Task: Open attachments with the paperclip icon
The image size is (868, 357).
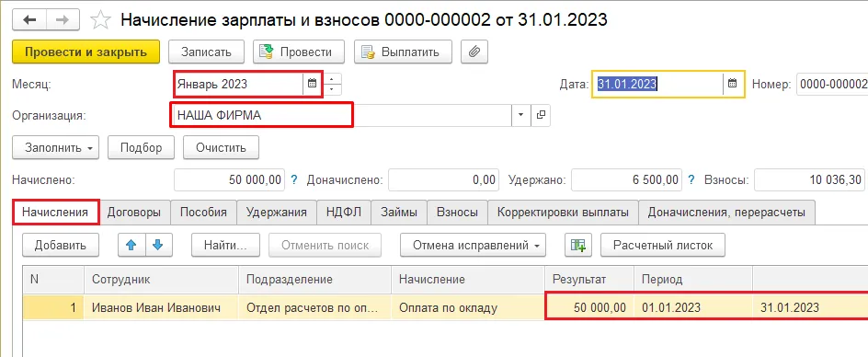Action: tap(474, 52)
